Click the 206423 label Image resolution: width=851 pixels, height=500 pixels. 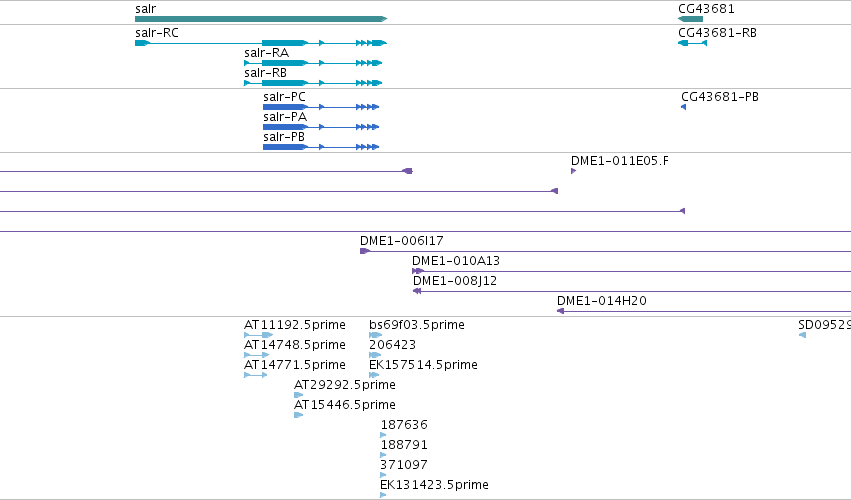(392, 345)
